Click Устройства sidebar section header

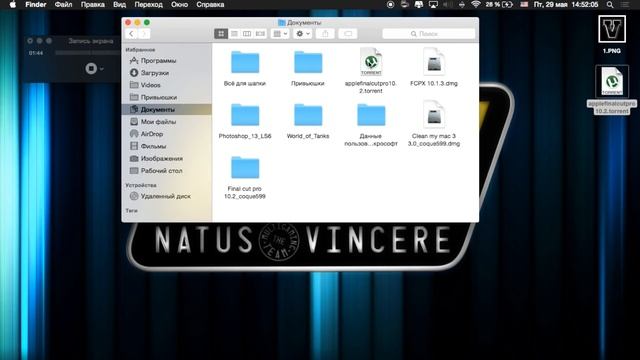(141, 185)
